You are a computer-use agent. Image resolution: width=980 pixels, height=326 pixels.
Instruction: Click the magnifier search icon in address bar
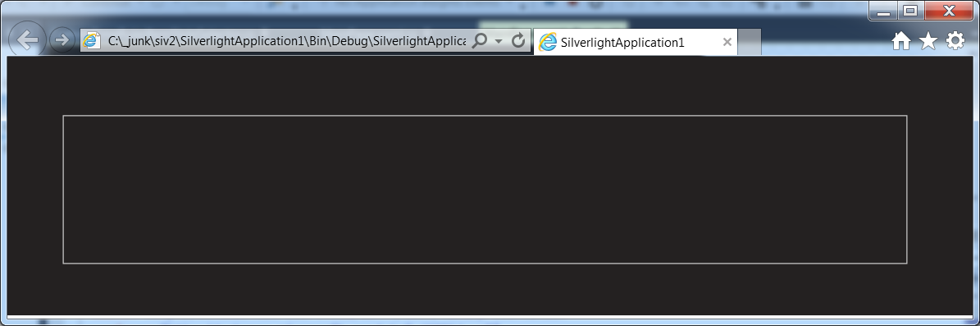pos(480,41)
